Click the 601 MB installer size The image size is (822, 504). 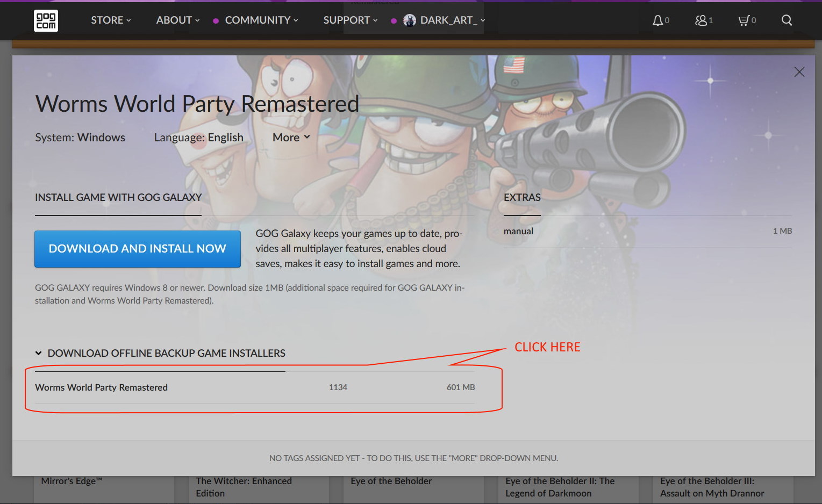[461, 387]
